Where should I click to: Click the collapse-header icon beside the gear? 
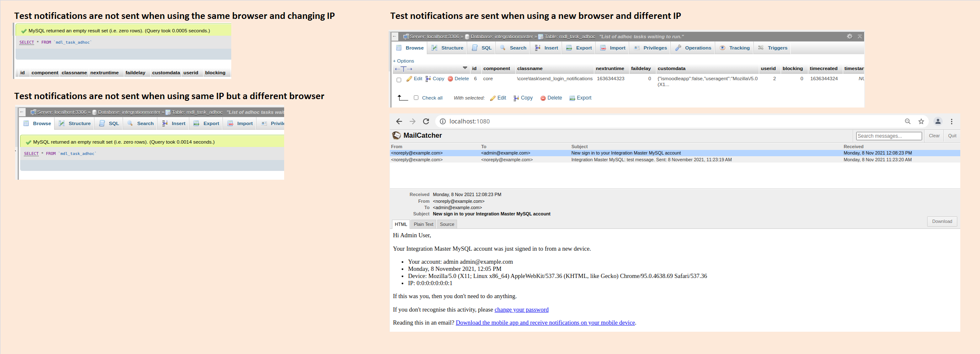point(860,37)
